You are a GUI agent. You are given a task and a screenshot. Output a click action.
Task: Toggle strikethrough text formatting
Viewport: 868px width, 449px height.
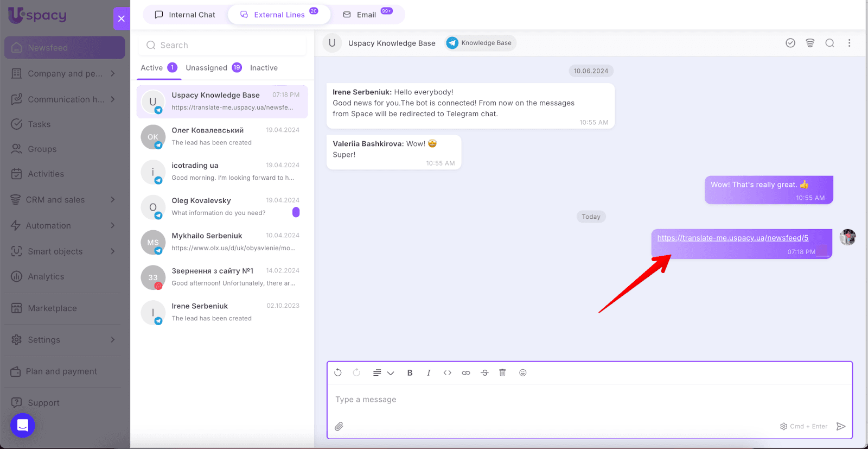(484, 372)
